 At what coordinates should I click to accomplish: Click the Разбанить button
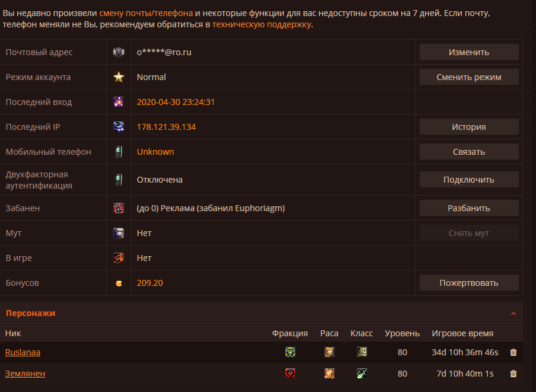tap(469, 208)
